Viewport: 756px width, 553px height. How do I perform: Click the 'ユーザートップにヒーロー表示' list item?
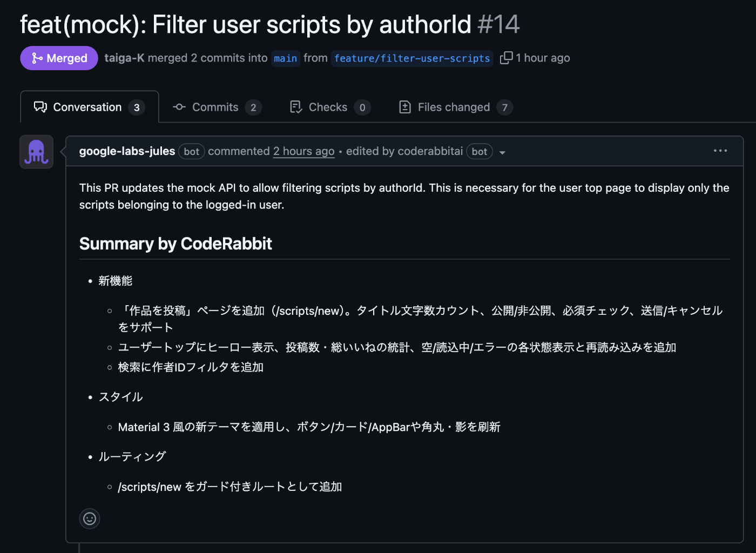point(397,347)
